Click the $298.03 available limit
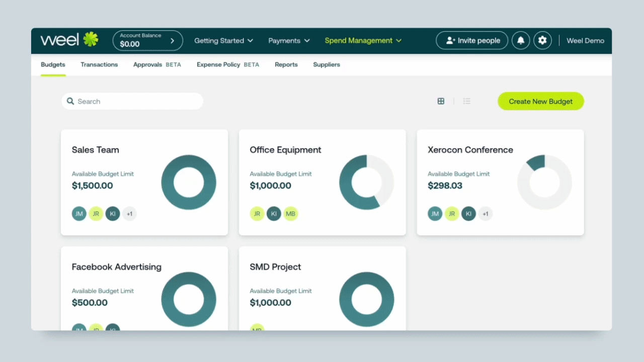The width and height of the screenshot is (644, 362). coord(445,186)
